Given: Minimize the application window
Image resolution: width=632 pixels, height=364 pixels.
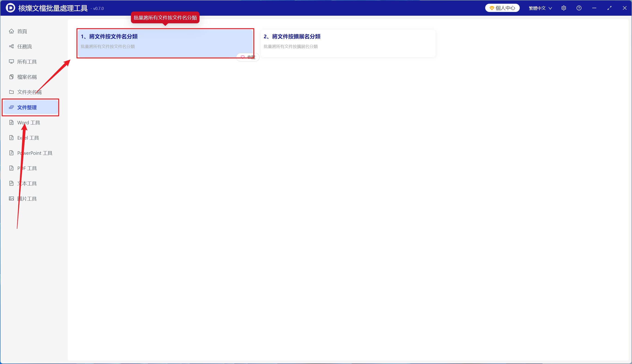Looking at the screenshot, I should (594, 8).
